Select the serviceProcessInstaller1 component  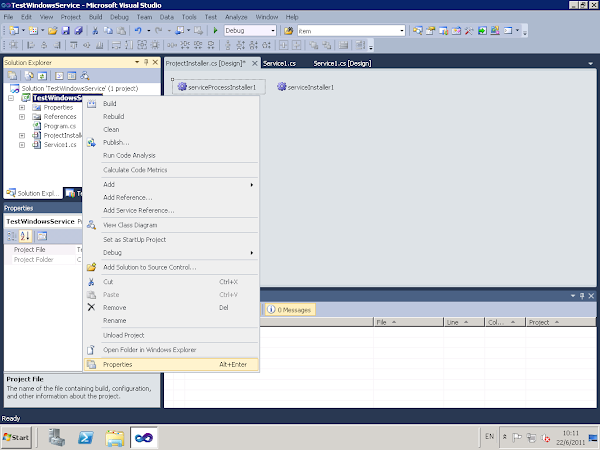[218, 87]
